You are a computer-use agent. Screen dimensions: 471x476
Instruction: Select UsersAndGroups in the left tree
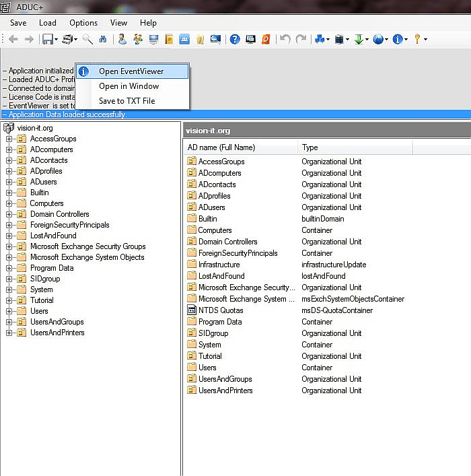57,322
